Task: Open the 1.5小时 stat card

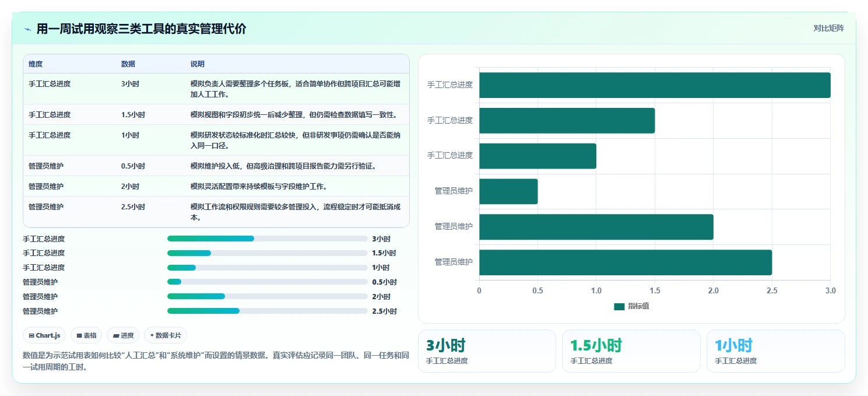Action: point(631,351)
